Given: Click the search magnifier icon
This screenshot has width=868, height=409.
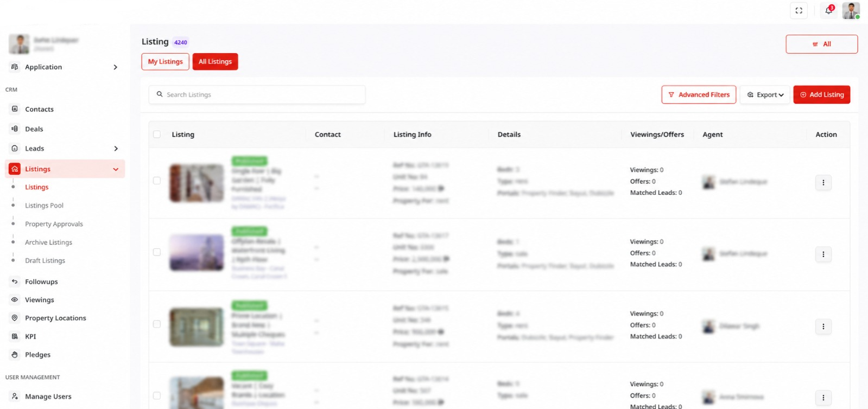Looking at the screenshot, I should click(160, 94).
